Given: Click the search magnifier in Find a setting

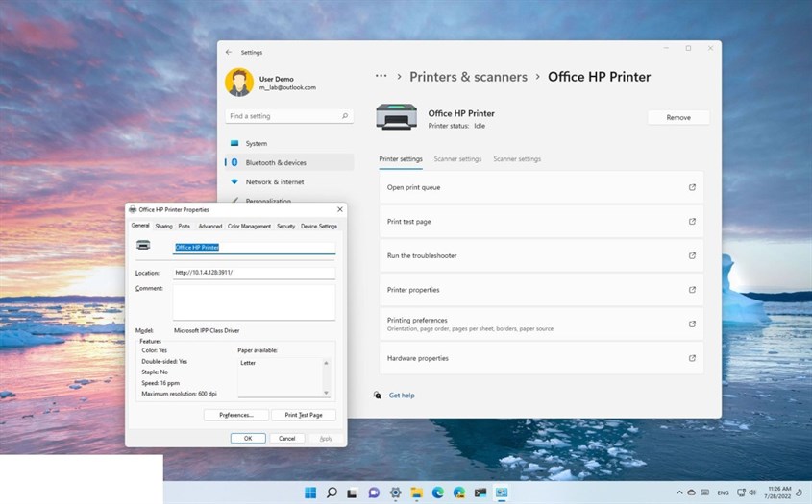Looking at the screenshot, I should tap(345, 116).
